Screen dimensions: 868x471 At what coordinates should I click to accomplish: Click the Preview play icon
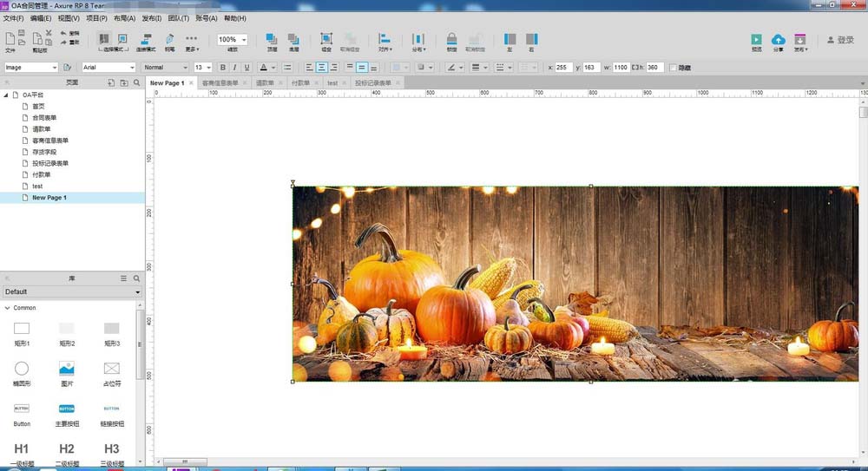pyautogui.click(x=756, y=39)
